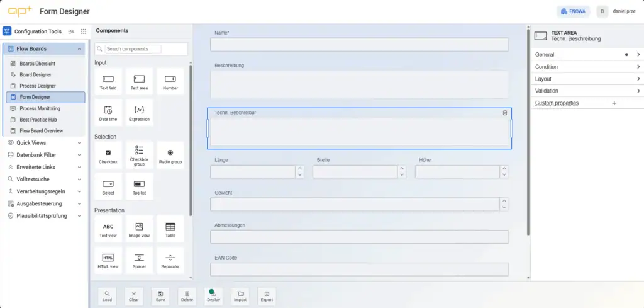Click the Clear button
Screen dimensions: 644x308
tap(133, 297)
